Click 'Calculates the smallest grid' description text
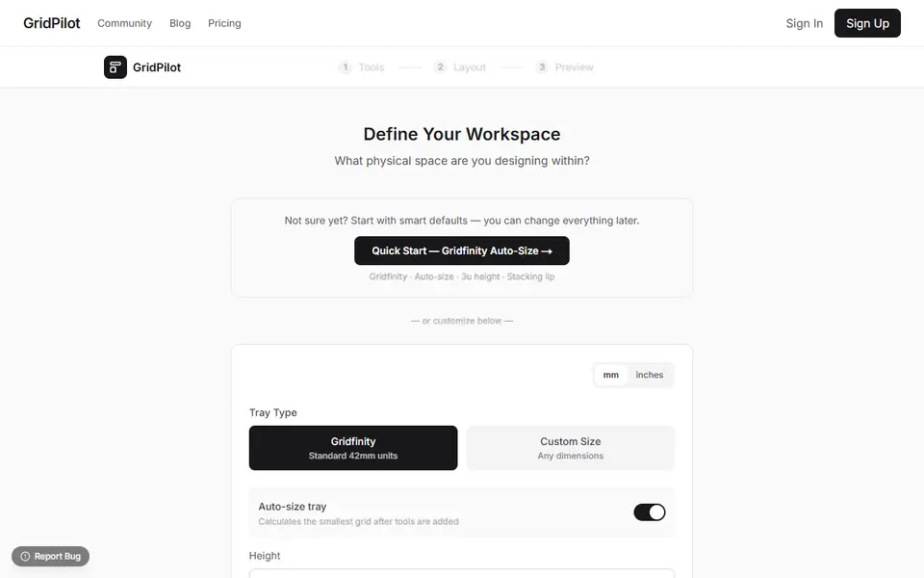 point(358,521)
